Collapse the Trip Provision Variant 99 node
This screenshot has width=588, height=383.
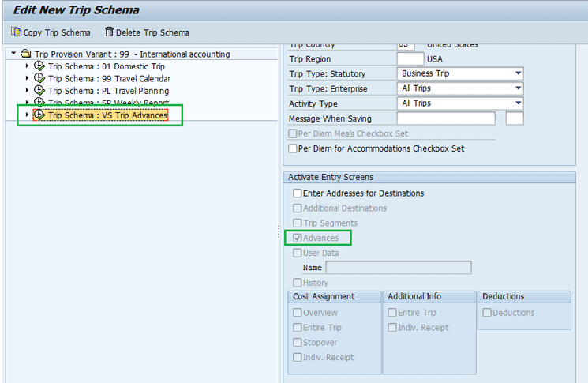pyautogui.click(x=13, y=54)
